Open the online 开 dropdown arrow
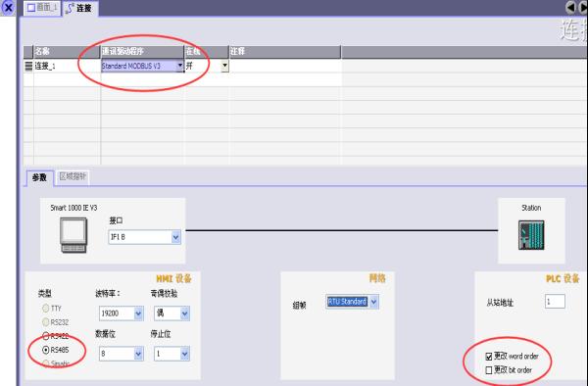Screen dimensions: 588x386 [x=224, y=66]
